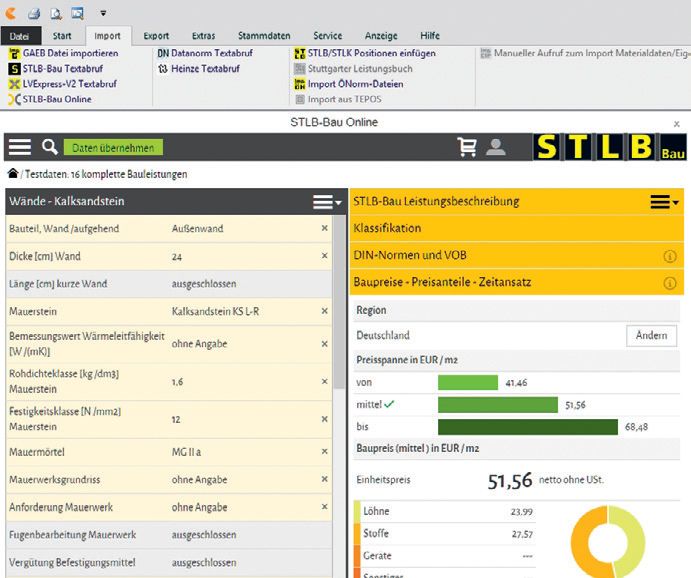Show info for DIN-Normen und VOB
The image size is (691, 578).
click(670, 256)
